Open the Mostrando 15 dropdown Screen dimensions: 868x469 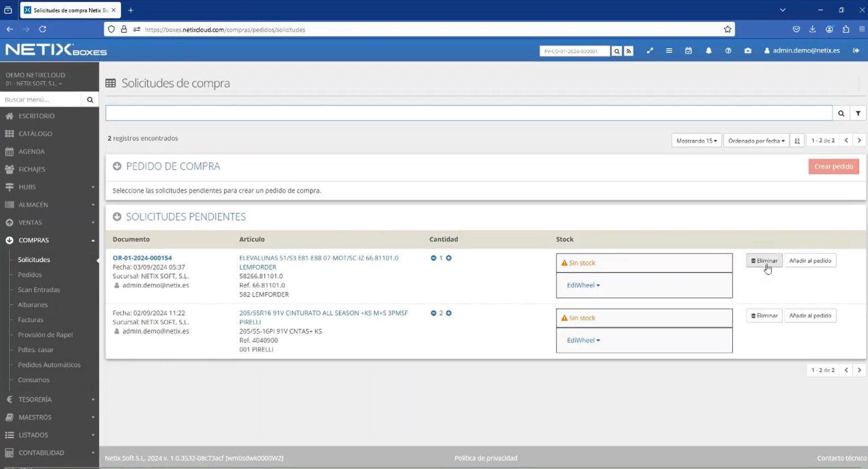(696, 141)
